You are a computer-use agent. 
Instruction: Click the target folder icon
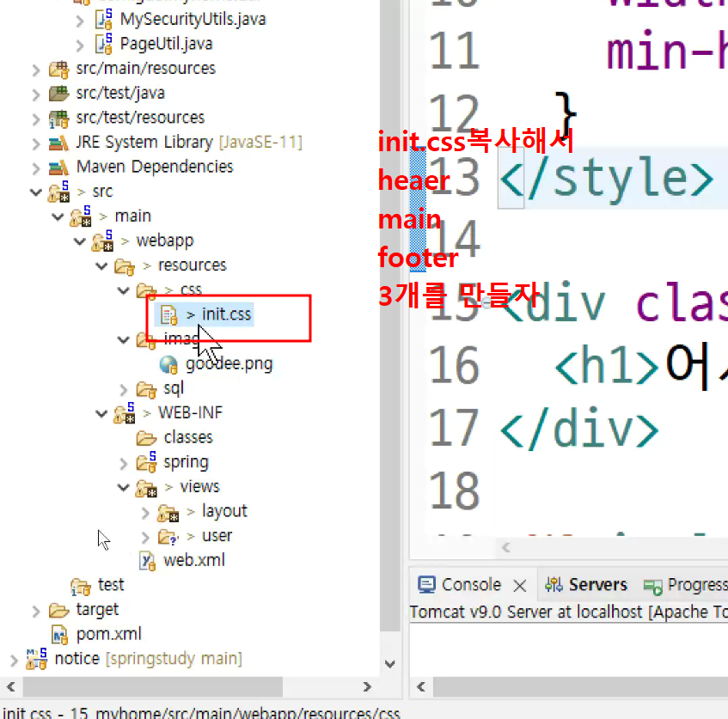pyautogui.click(x=59, y=611)
